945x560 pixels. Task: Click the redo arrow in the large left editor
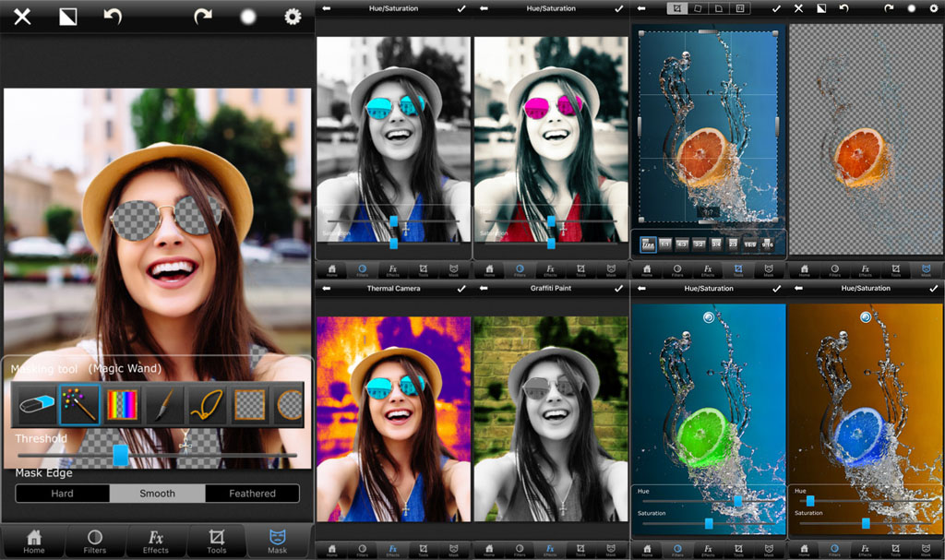pyautogui.click(x=202, y=17)
